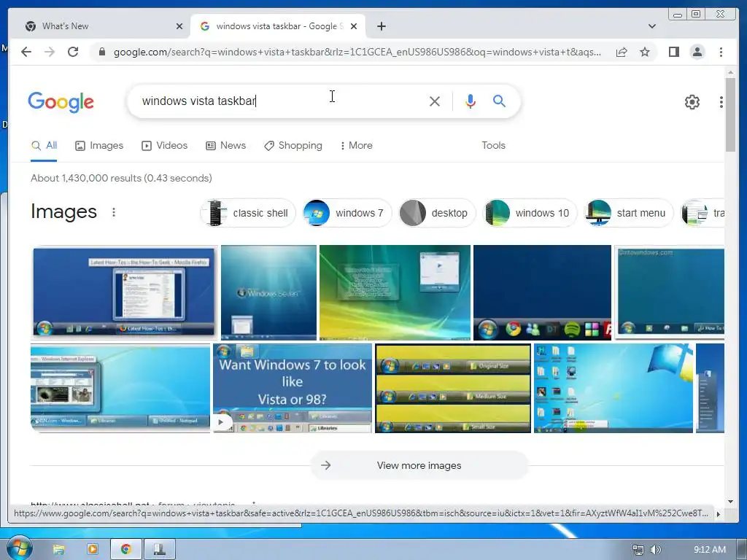747x560 pixels.
Task: Share this page from address bar
Action: point(622,52)
